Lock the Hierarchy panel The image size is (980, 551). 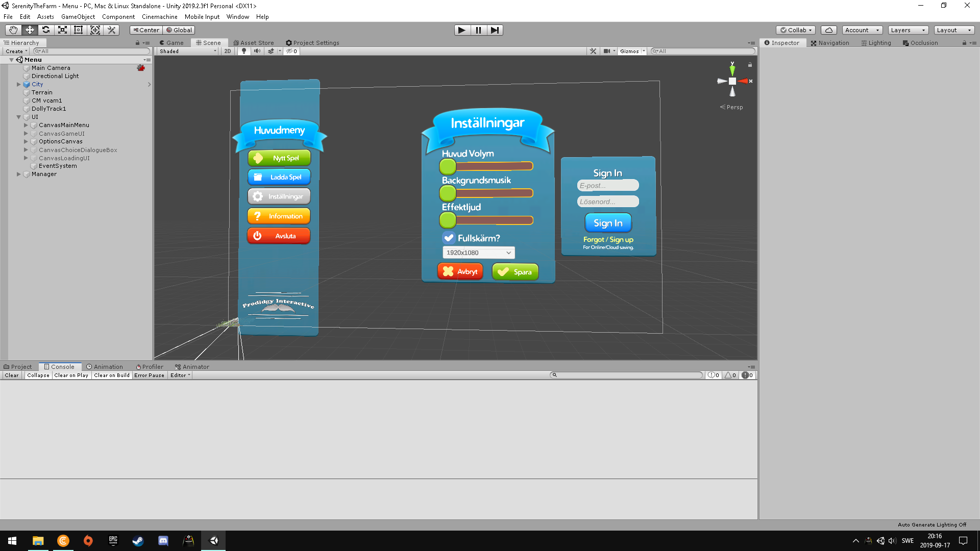[x=137, y=43]
